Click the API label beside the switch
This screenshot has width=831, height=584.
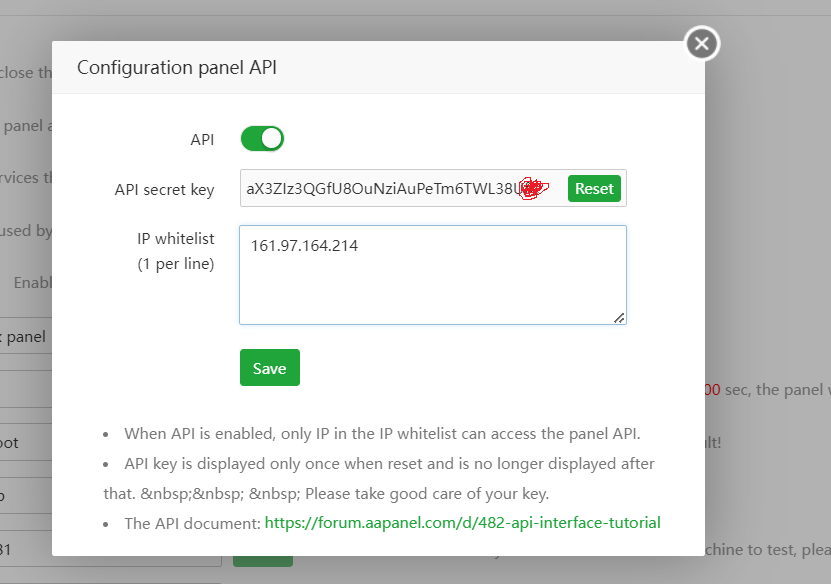202,140
